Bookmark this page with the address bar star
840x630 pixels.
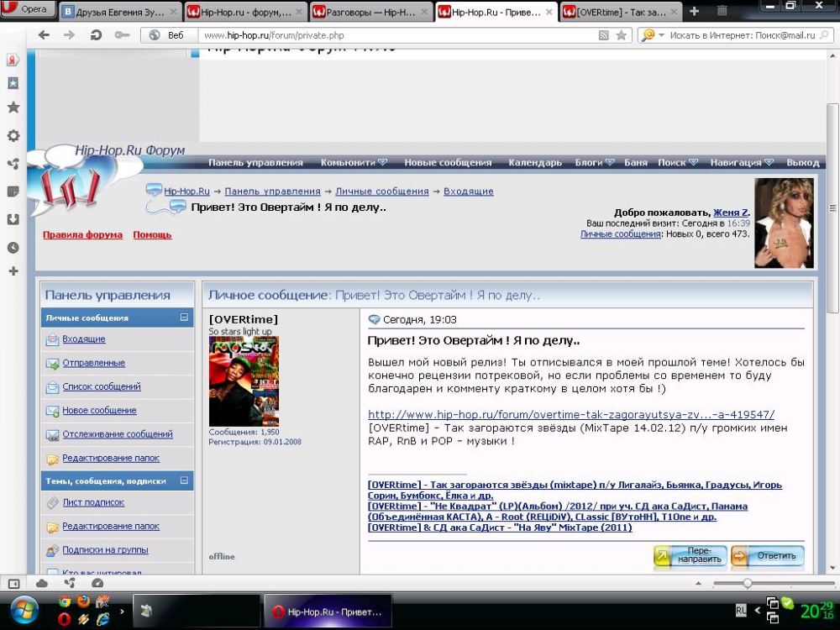point(622,35)
